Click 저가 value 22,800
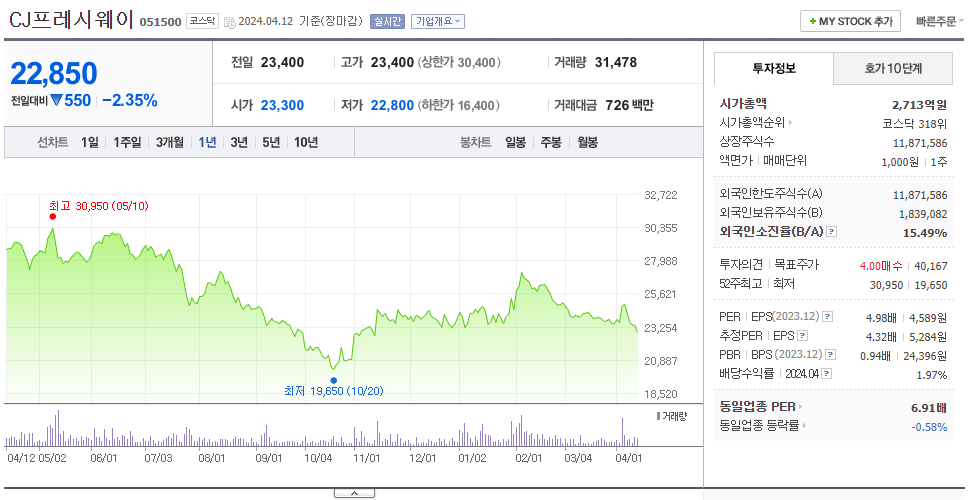The image size is (968, 500). [392, 106]
